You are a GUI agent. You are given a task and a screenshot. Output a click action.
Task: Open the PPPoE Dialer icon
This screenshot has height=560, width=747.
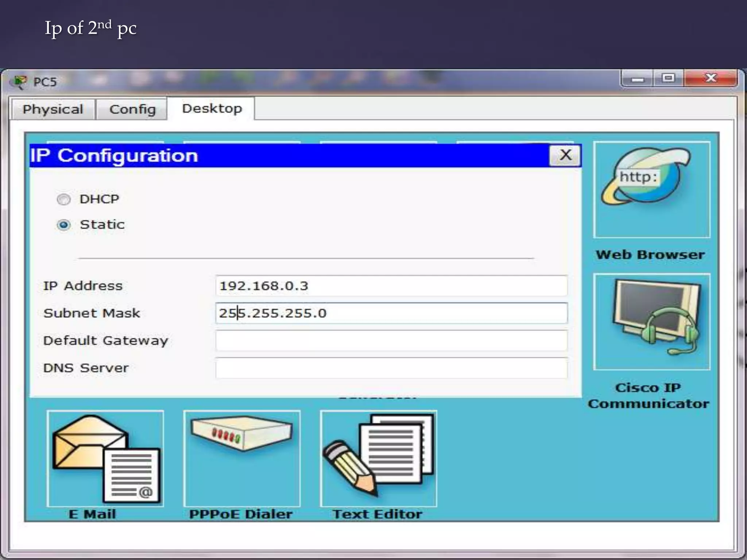242,459
